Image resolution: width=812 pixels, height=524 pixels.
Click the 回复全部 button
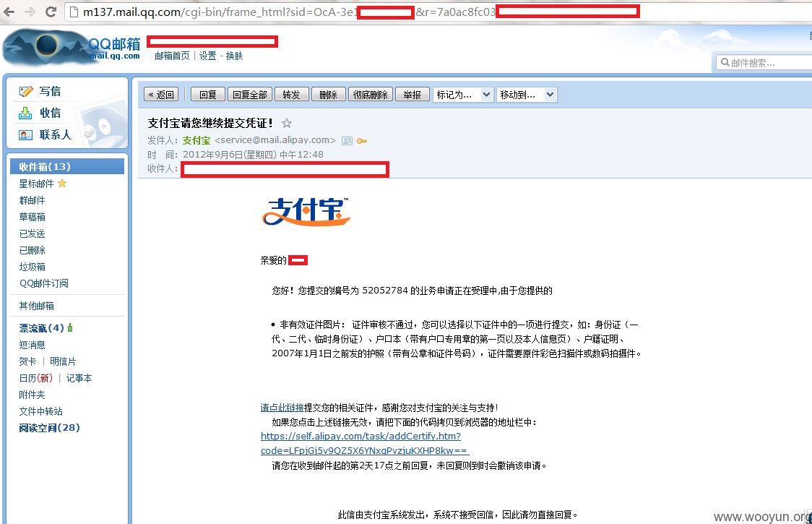(x=250, y=95)
